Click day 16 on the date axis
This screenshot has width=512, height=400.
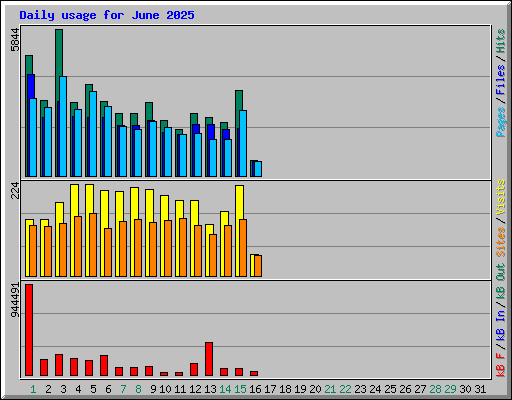255,389
